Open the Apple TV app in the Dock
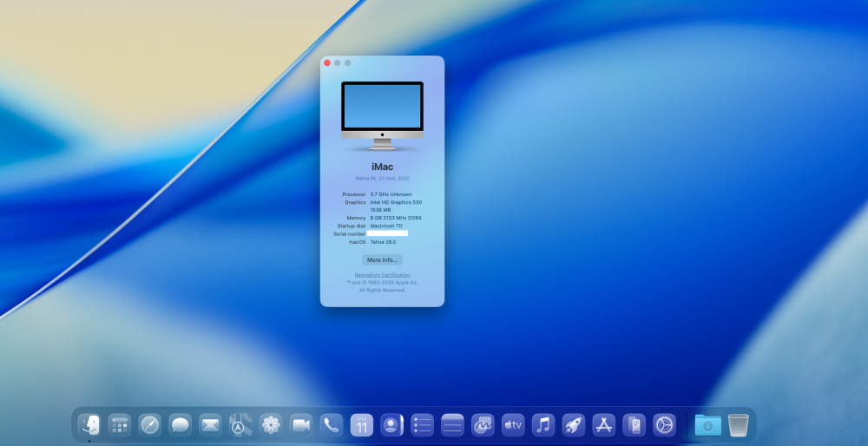 tap(513, 425)
